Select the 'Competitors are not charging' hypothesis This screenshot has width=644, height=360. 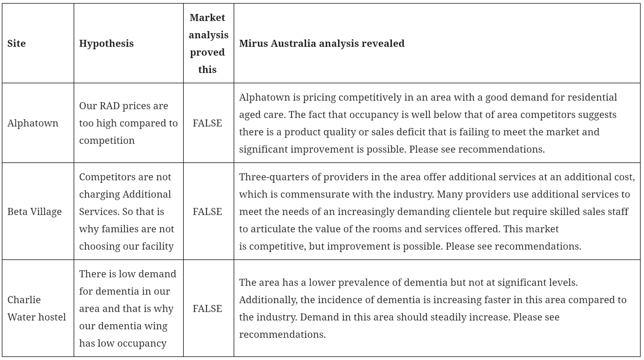[126, 212]
